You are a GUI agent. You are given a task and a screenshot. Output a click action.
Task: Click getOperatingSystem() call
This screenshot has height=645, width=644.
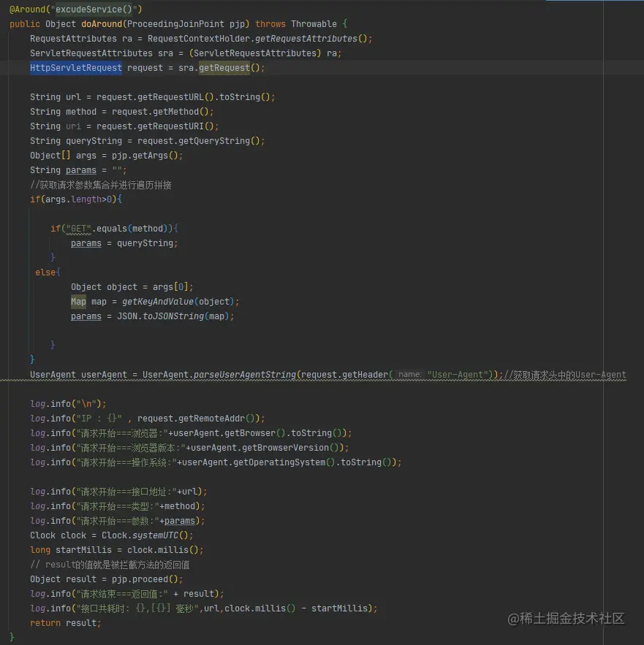(284, 462)
